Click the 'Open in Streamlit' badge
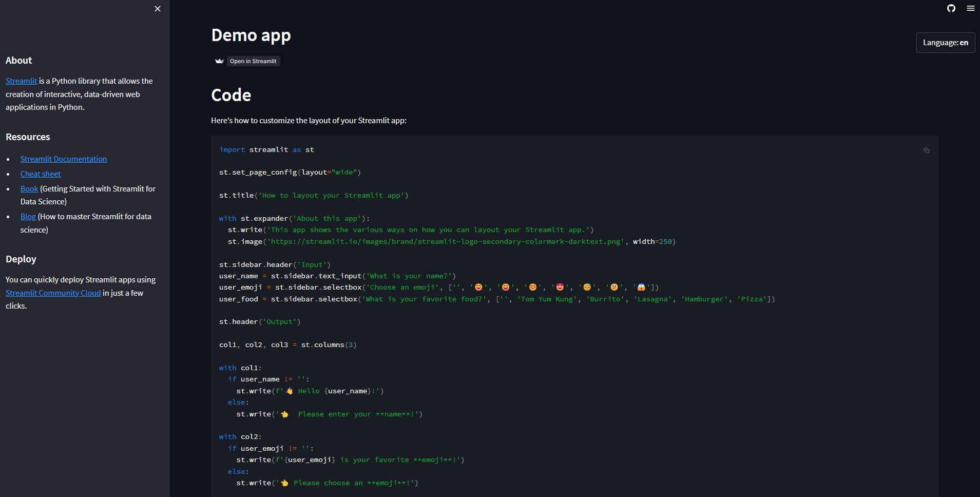 [253, 61]
